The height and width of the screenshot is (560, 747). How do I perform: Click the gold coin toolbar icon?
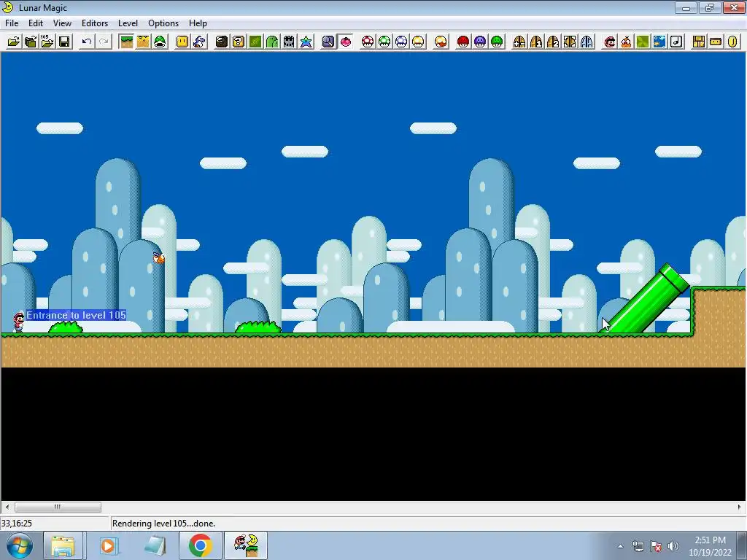tap(732, 42)
